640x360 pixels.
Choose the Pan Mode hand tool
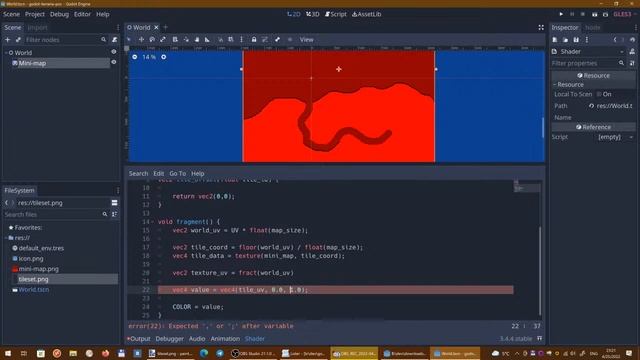pos(197,40)
